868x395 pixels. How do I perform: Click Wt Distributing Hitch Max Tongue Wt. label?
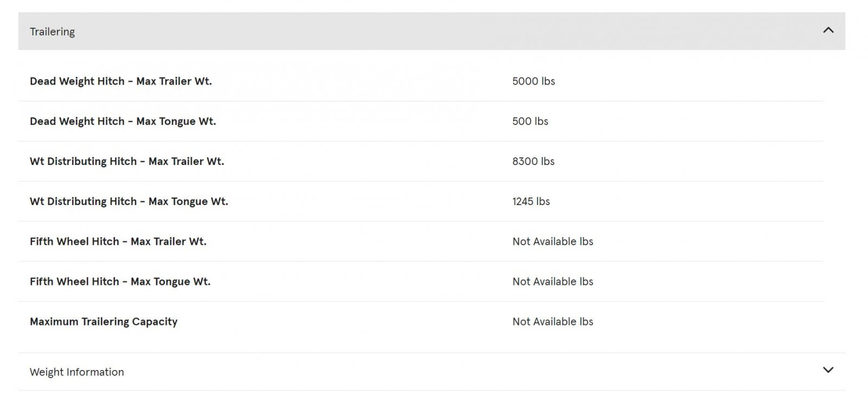[129, 201]
